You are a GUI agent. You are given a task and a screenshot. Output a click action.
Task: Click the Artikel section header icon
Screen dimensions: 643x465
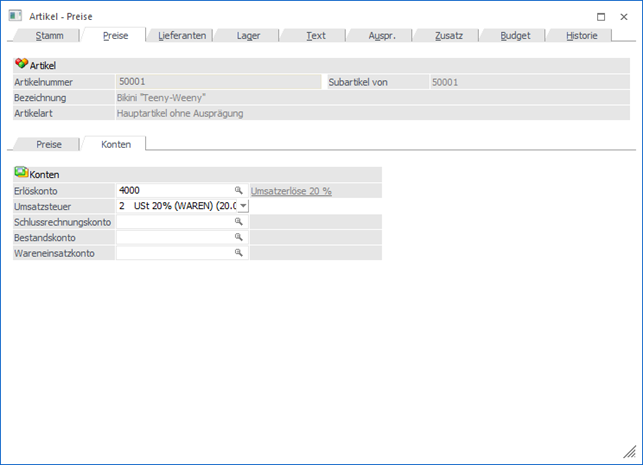[21, 64]
